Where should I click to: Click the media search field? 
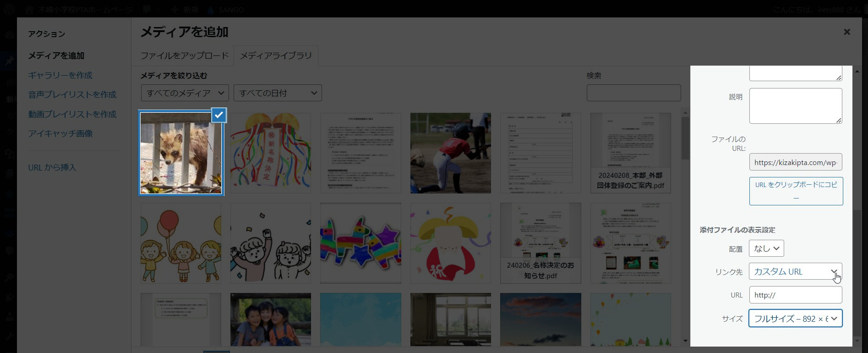coord(633,93)
